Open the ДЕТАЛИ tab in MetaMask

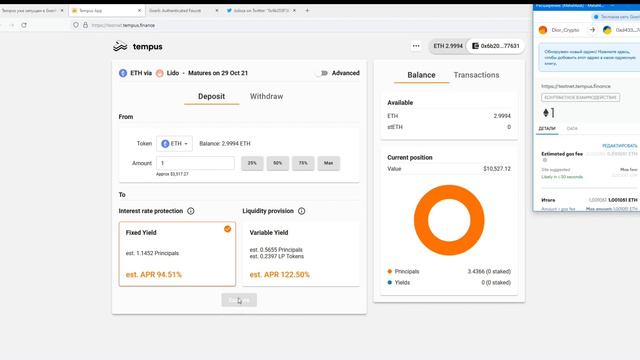pyautogui.click(x=547, y=129)
